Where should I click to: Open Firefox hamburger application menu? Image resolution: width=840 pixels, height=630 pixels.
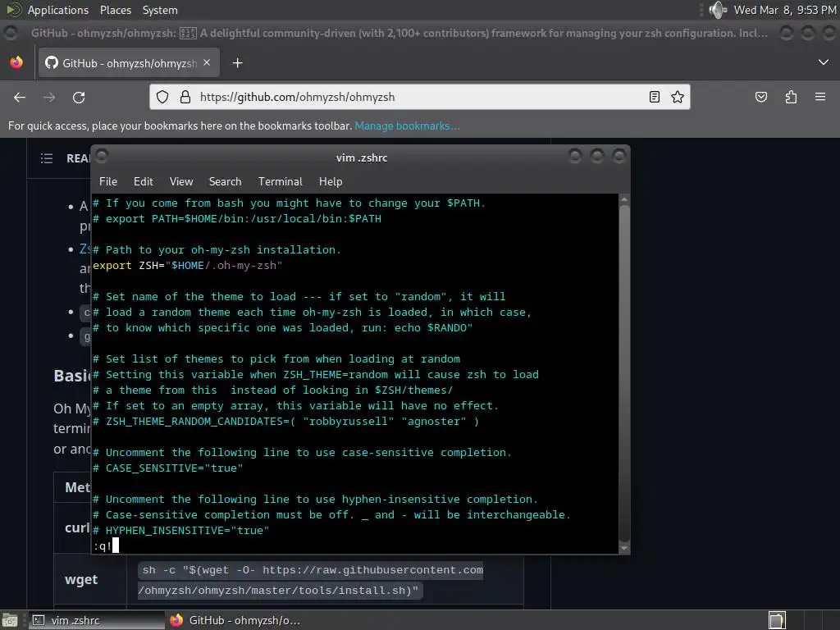point(820,97)
